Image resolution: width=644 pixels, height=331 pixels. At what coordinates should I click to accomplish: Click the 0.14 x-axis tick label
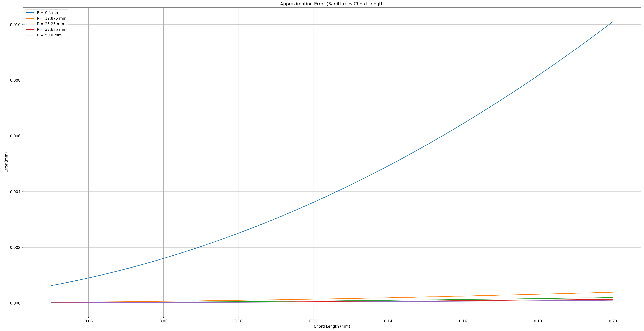388,321
